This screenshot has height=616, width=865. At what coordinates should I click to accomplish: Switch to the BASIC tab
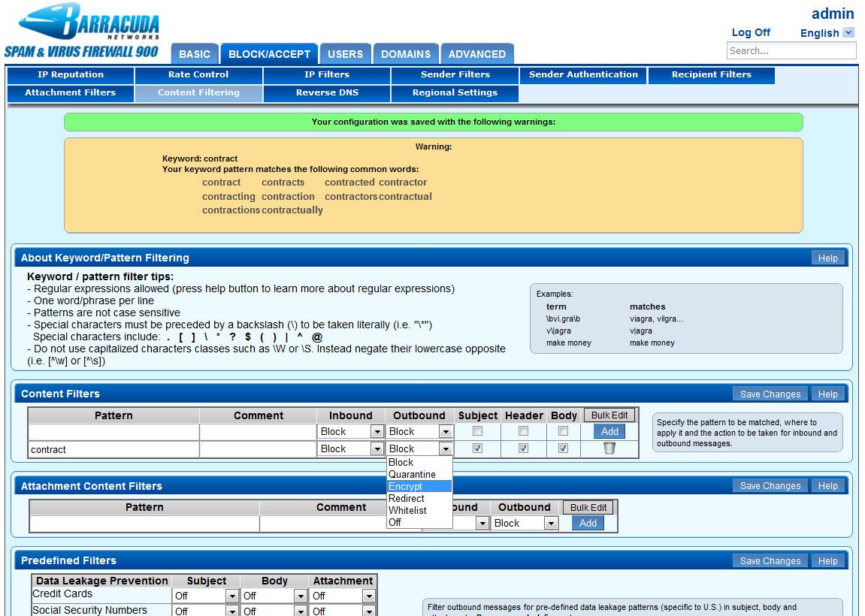195,54
